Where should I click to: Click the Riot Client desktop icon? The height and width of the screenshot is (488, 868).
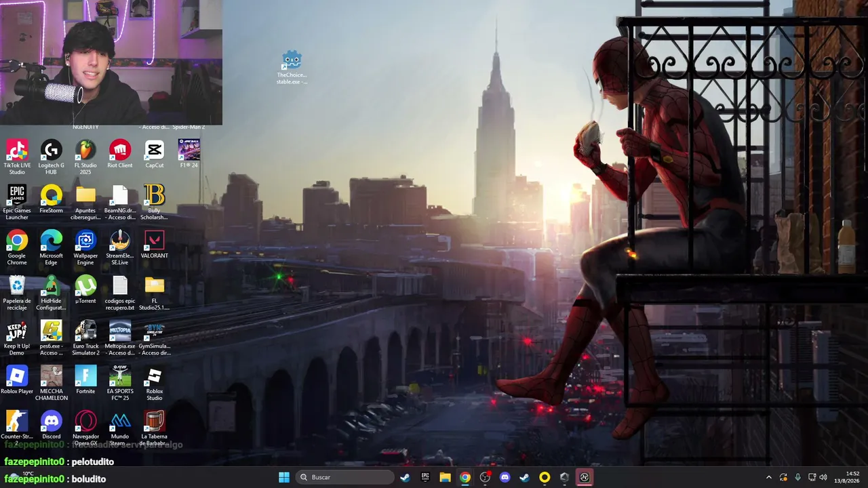(x=120, y=154)
